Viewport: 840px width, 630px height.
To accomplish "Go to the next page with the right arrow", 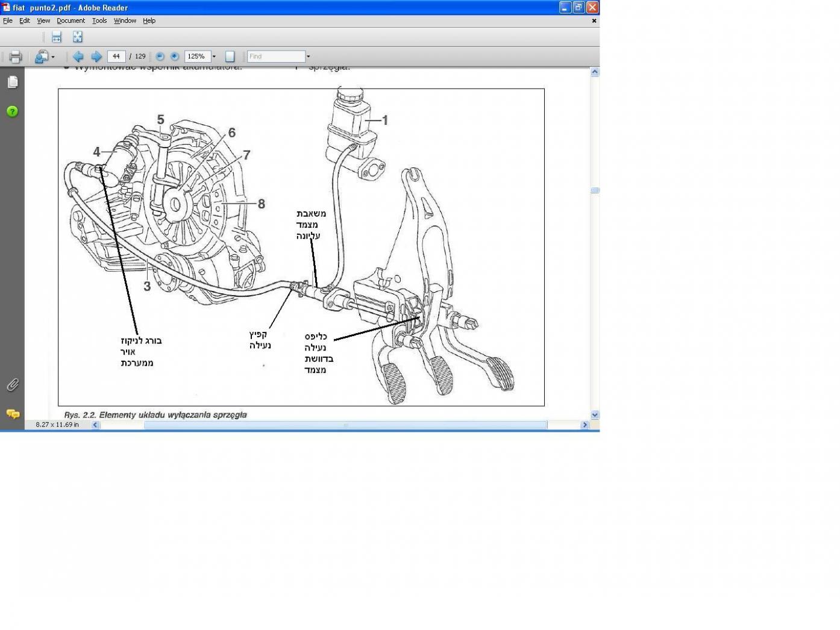I will [96, 57].
